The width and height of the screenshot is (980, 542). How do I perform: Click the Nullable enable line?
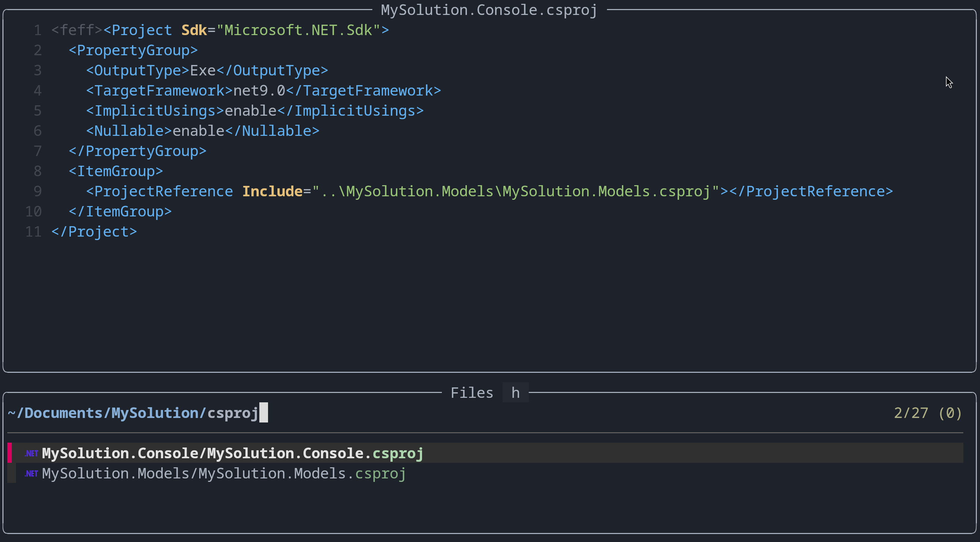(203, 131)
